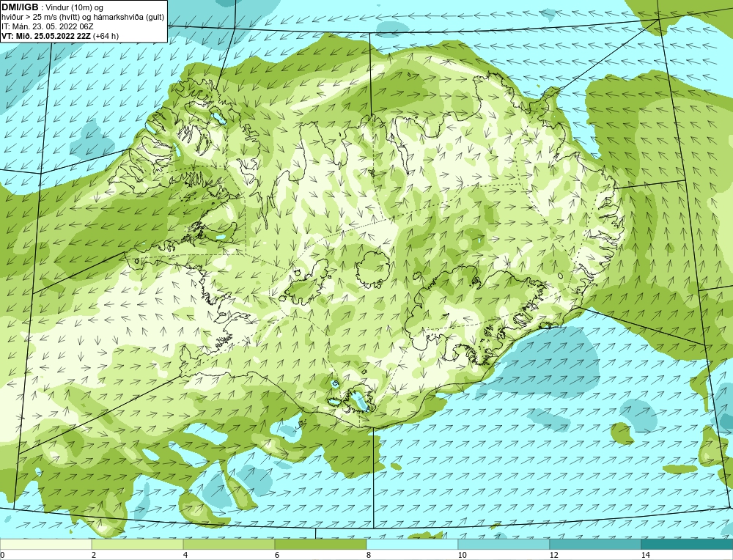733x560 pixels.
Task: Click the "2" label on the color scale
Action: coord(94,555)
